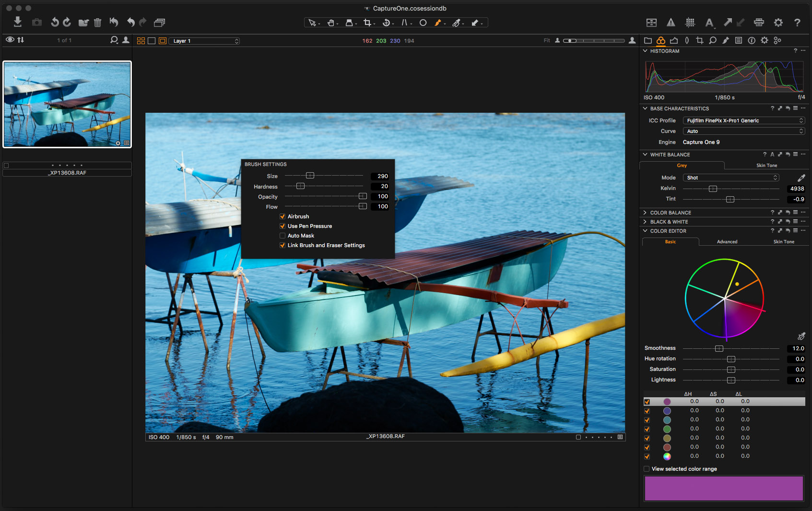This screenshot has width=812, height=511.
Task: Select the Spot removal circle tool
Action: (423, 23)
